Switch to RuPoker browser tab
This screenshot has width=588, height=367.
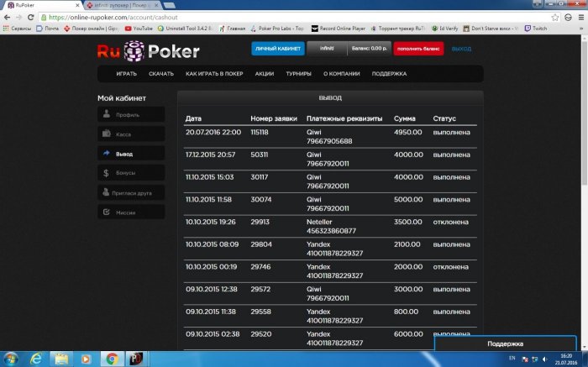[42, 5]
